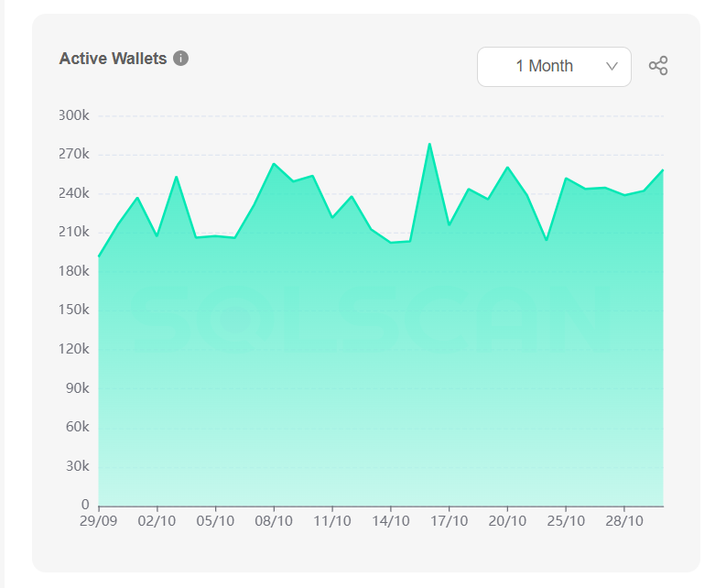Click the 11/10 date axis label
Image resolution: width=726 pixels, height=588 pixels.
[x=332, y=520]
